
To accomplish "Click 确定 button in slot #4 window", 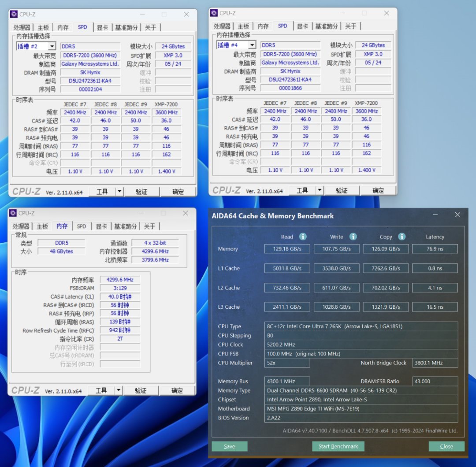I will point(378,190).
